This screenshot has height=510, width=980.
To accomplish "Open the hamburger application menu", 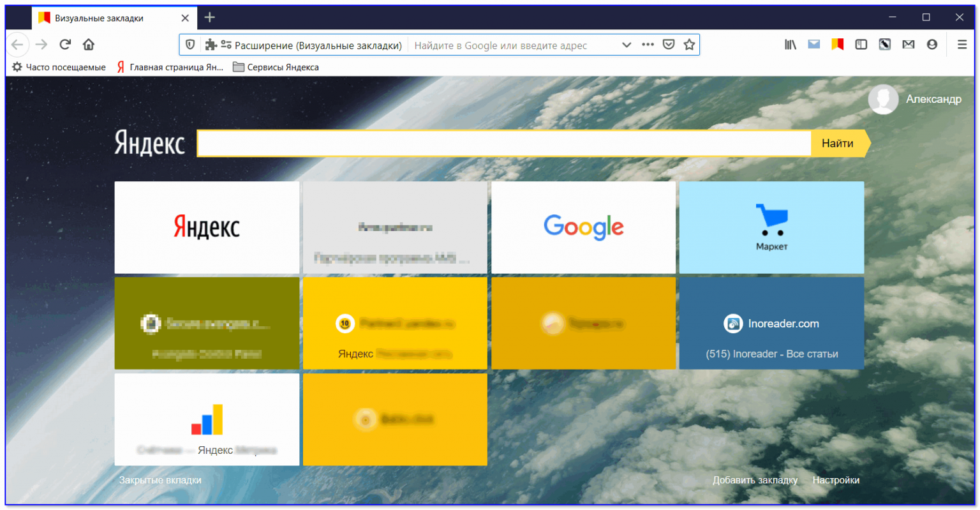I will pyautogui.click(x=962, y=45).
